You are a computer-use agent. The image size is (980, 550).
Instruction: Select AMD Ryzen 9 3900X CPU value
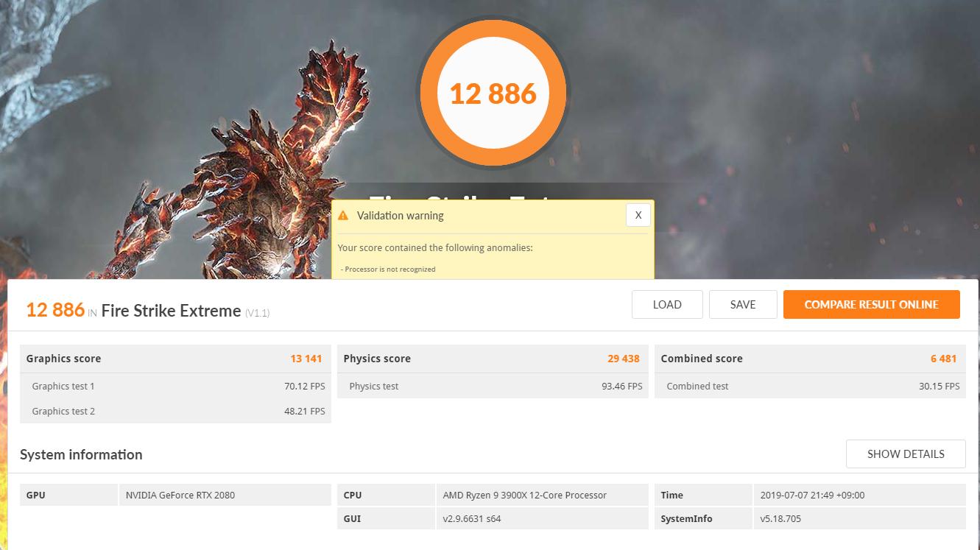pos(525,495)
